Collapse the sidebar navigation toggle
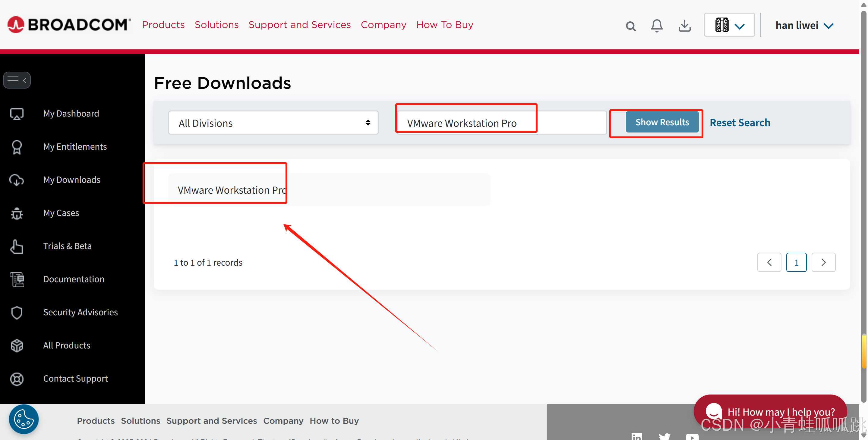868x440 pixels. (x=17, y=80)
